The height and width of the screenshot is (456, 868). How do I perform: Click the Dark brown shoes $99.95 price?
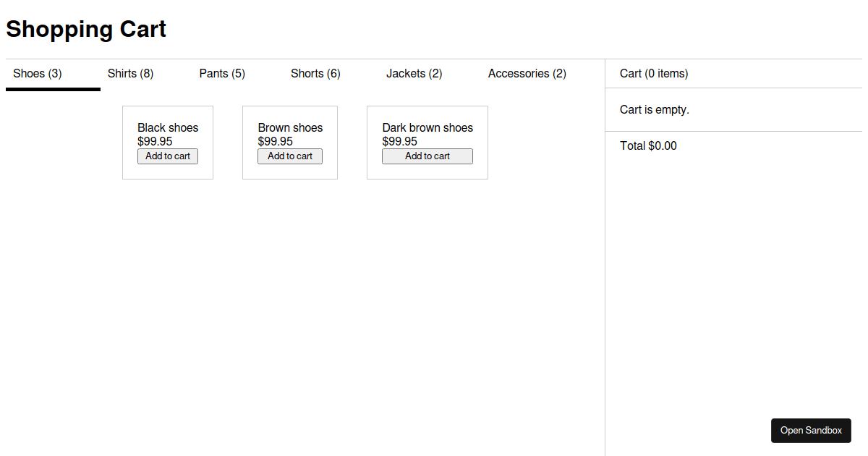tap(400, 142)
